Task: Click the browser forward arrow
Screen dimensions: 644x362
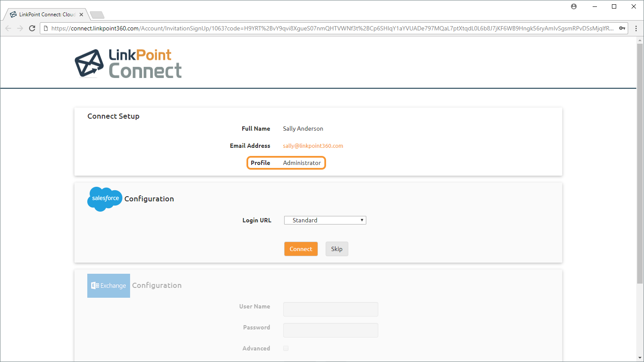Action: pyautogui.click(x=20, y=28)
